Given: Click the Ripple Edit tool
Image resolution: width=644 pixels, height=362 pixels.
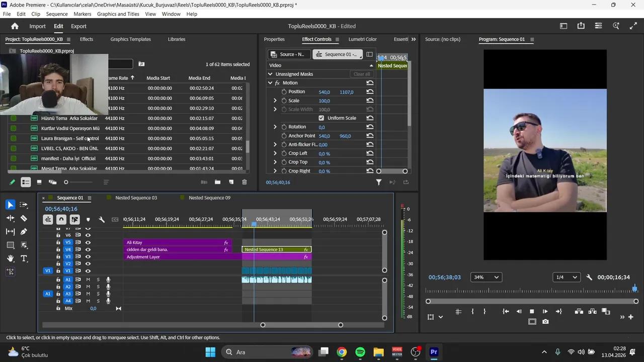Looking at the screenshot, I should (10, 218).
